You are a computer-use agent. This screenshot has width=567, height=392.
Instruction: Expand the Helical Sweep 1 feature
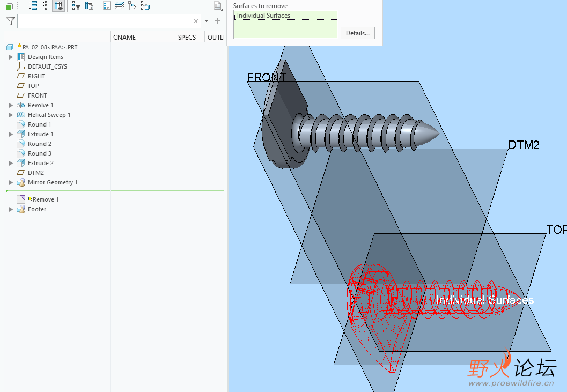pos(11,115)
